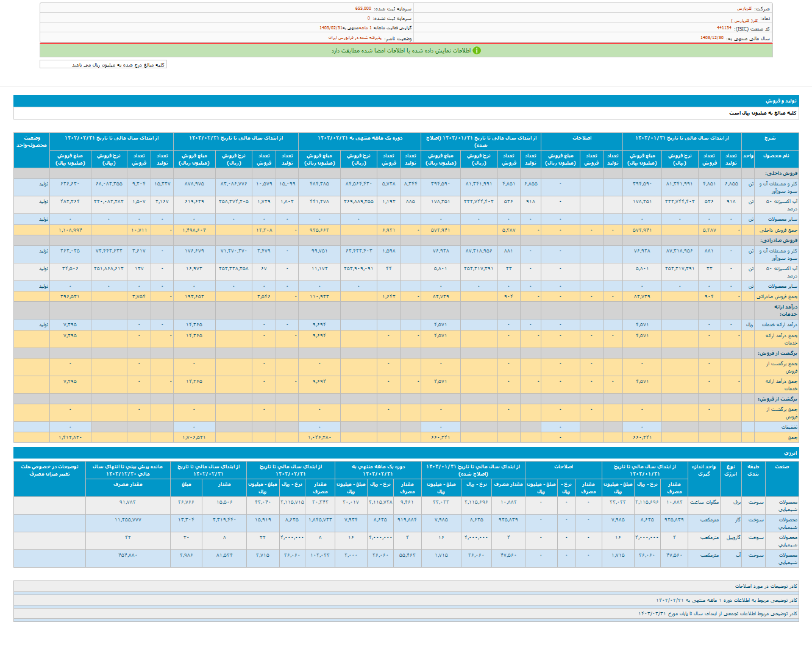
Task: Click the company name value کلرپارس
Action: click(x=744, y=9)
